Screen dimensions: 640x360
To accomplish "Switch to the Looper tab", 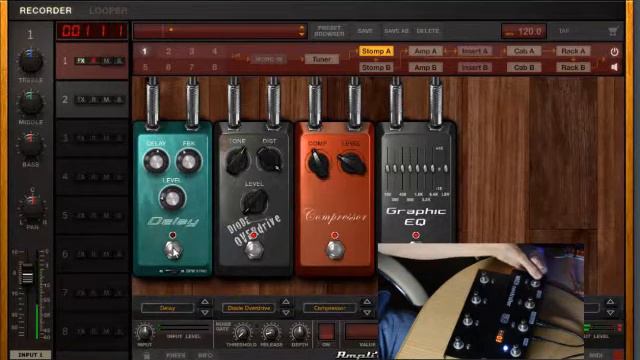I will (x=108, y=11).
